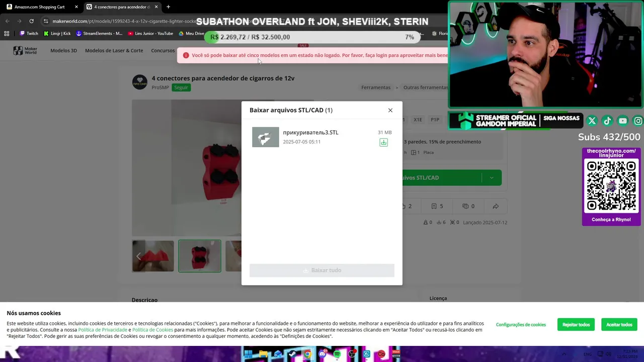Open Modelos de Laser & Corte menu
Screen dimensions: 644x362
114,50
